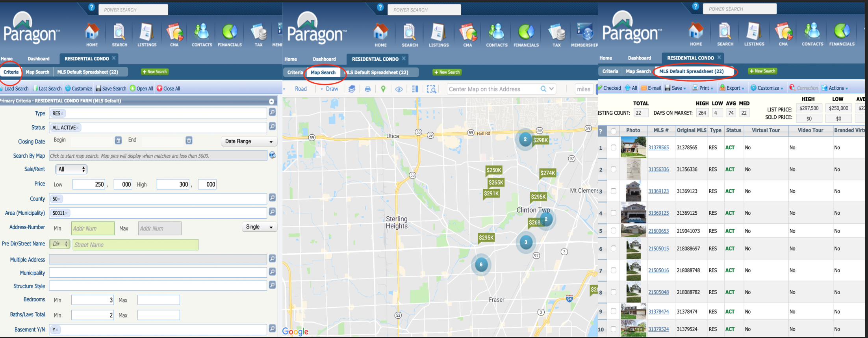Switch to the Criteria tab in left panel
This screenshot has width=868, height=338.
point(11,72)
